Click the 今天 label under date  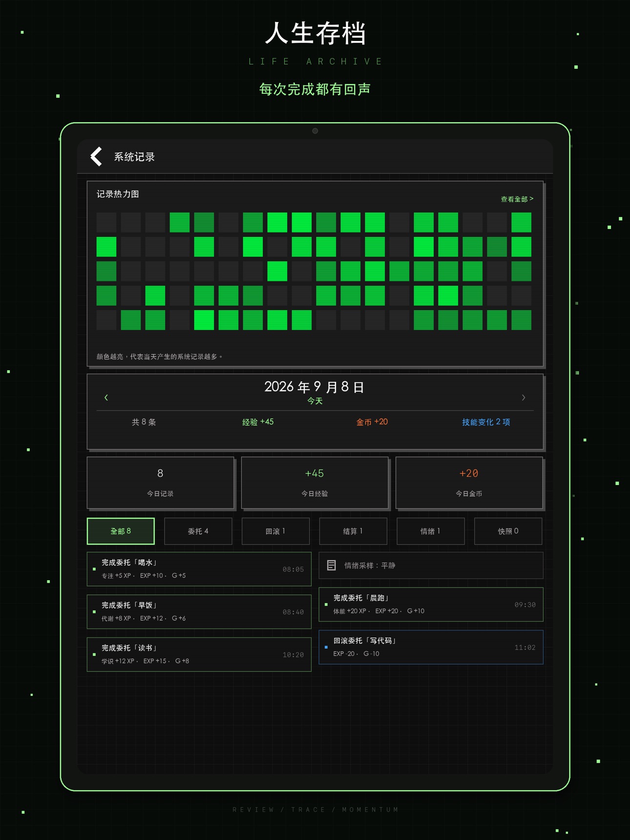(x=315, y=401)
